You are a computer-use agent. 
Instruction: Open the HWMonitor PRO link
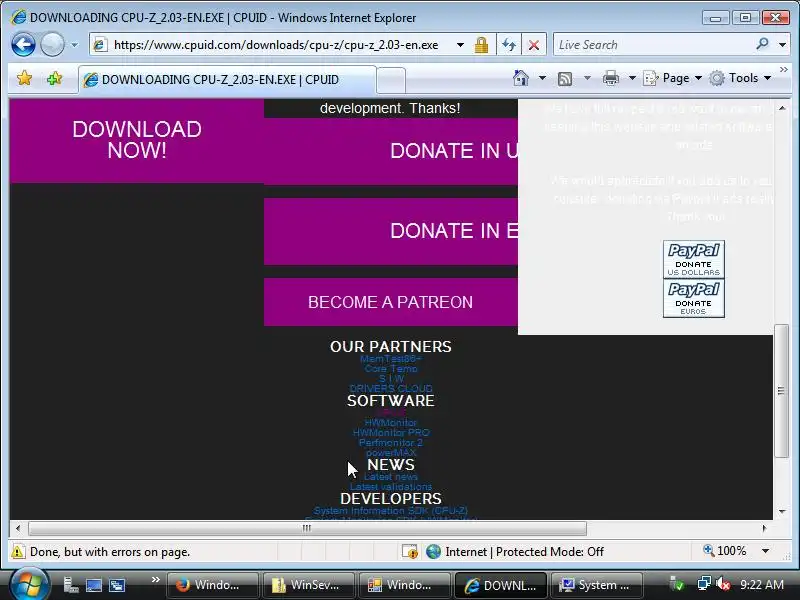(x=391, y=432)
